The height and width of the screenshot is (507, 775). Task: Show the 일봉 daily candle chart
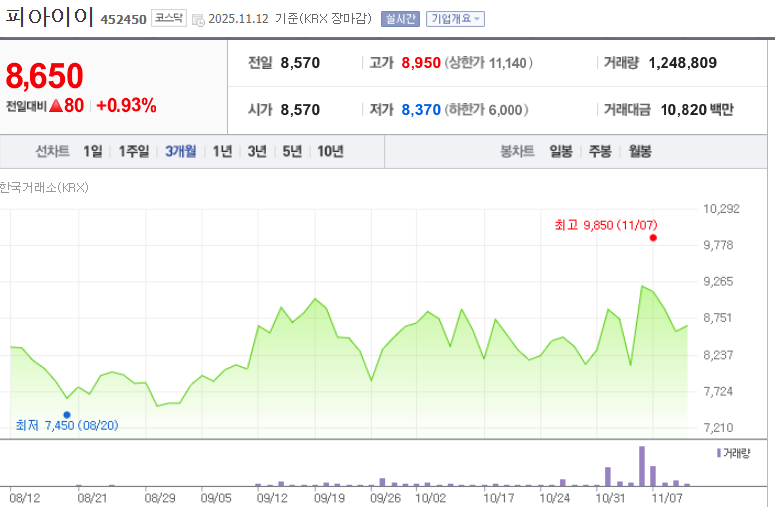point(561,151)
